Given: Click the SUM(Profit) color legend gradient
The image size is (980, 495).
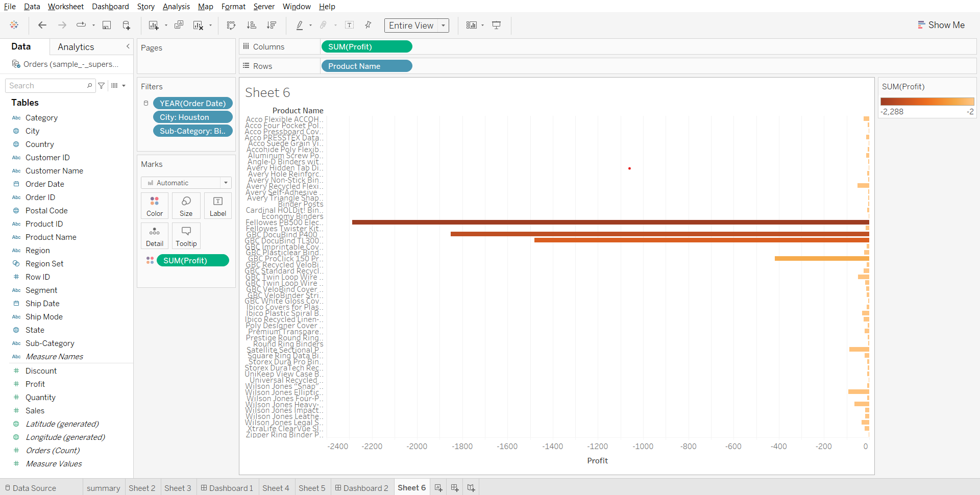Looking at the screenshot, I should 927,102.
